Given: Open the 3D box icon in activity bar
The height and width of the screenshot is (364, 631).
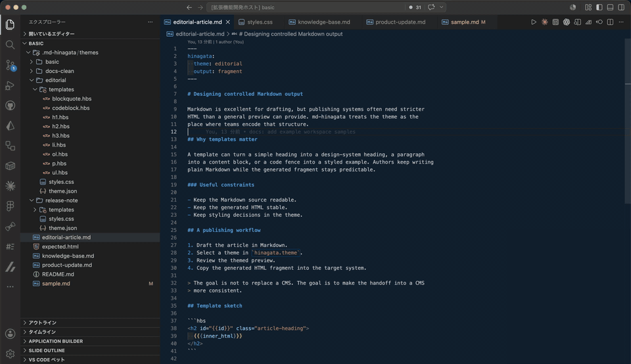Looking at the screenshot, I should click(x=10, y=166).
